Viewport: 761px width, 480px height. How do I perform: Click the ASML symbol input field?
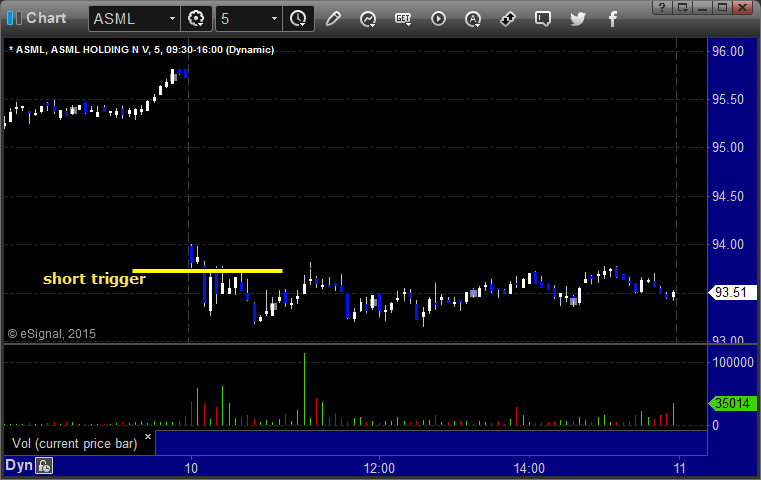coord(129,19)
